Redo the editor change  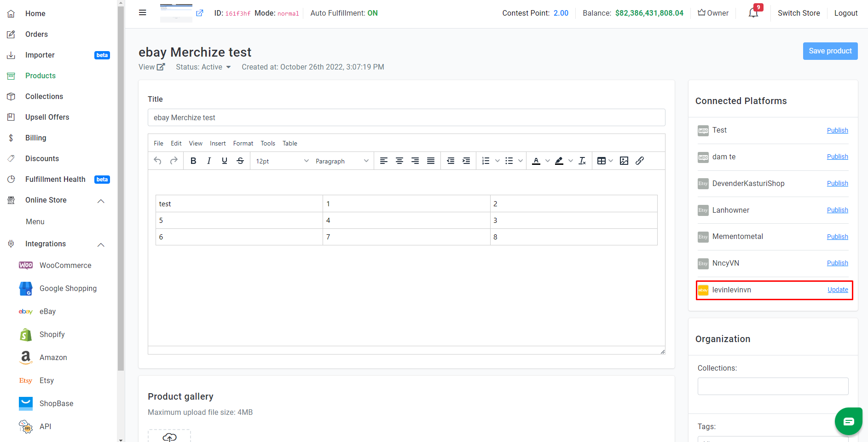tap(174, 161)
